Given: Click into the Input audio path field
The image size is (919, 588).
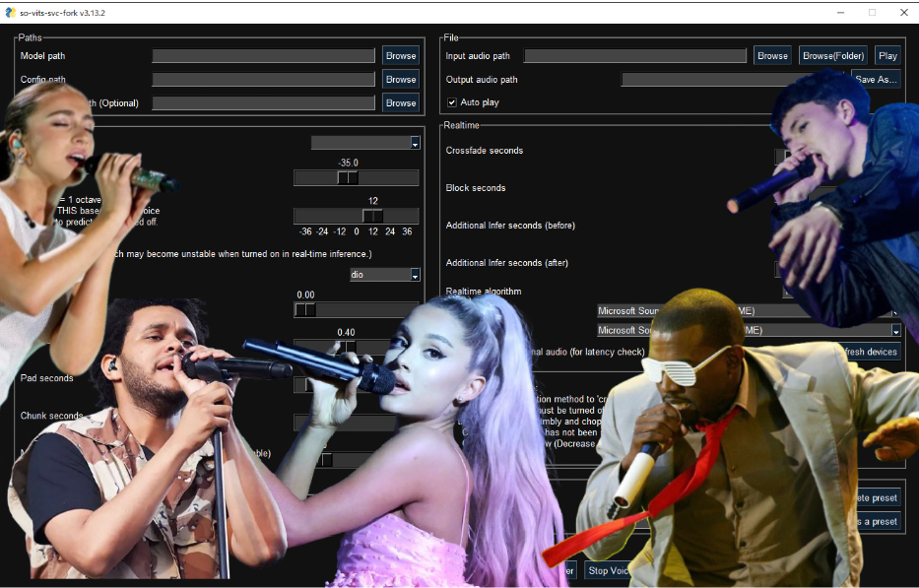Looking at the screenshot, I should click(x=634, y=56).
